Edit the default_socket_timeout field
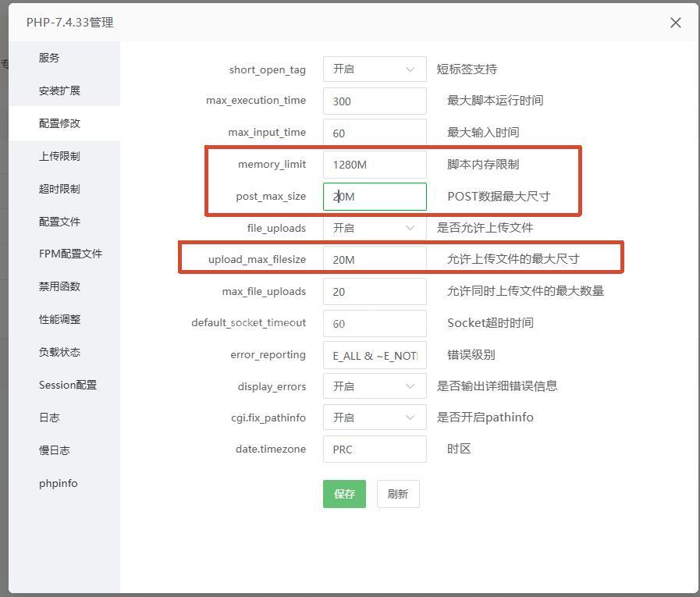 375,323
